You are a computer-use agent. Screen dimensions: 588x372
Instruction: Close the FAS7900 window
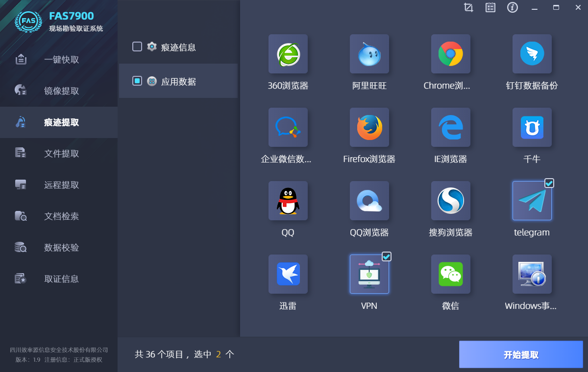[578, 7]
